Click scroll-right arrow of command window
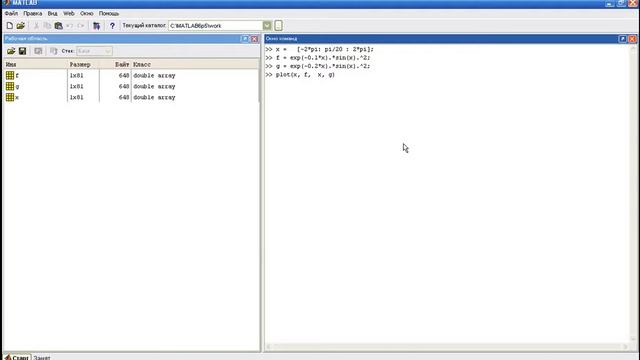 click(626, 347)
